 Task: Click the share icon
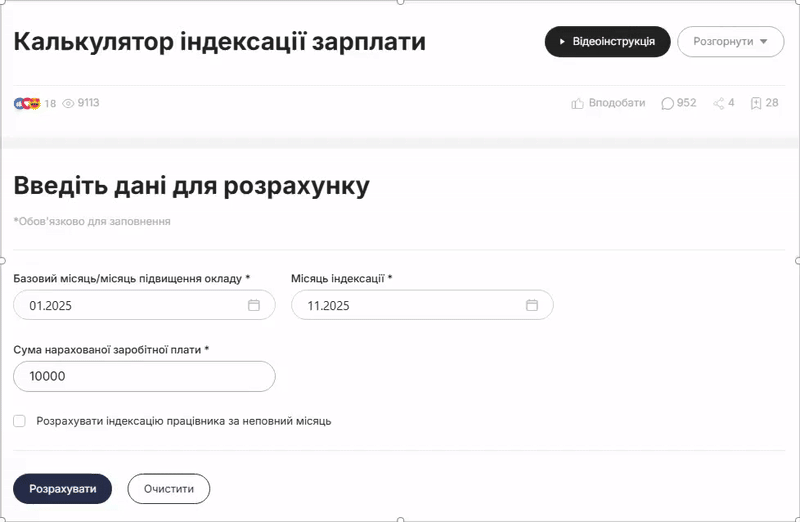click(718, 103)
